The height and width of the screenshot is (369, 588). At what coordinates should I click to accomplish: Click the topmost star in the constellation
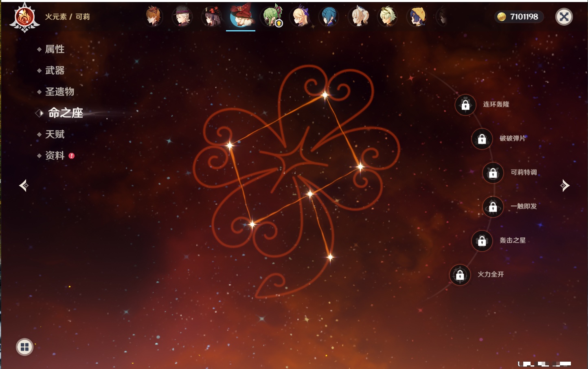pyautogui.click(x=325, y=95)
